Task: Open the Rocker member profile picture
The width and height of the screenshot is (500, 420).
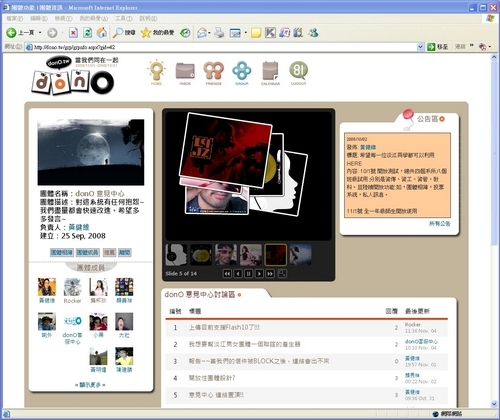Action: (72, 287)
